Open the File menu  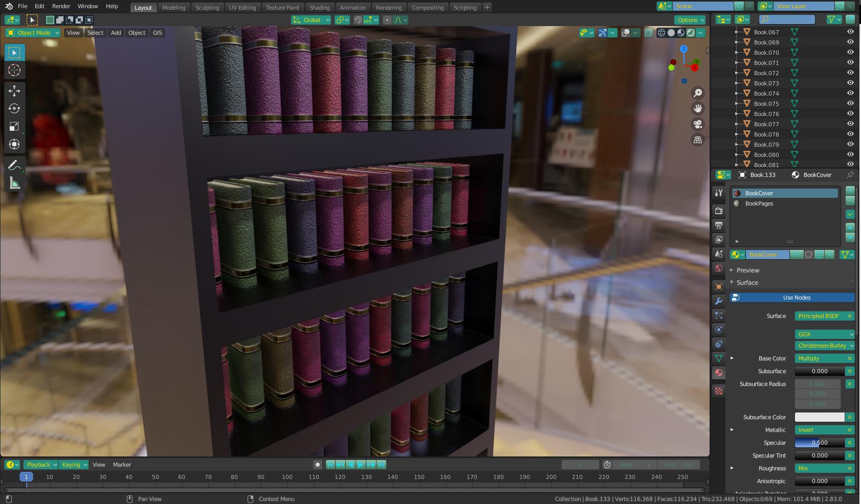click(x=23, y=6)
